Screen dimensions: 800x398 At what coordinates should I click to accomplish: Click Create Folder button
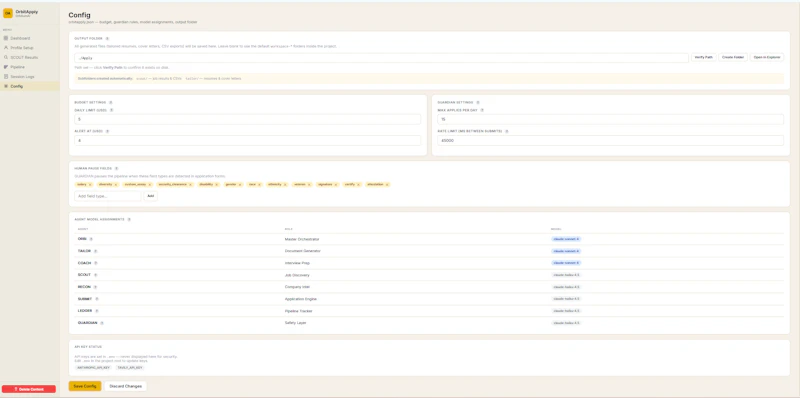(733, 57)
